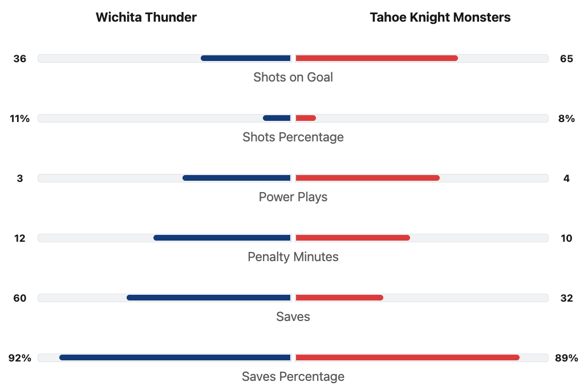Viewport: 588px width, 386px height.
Task: Click the blue Shots Percentage bar
Action: [277, 118]
